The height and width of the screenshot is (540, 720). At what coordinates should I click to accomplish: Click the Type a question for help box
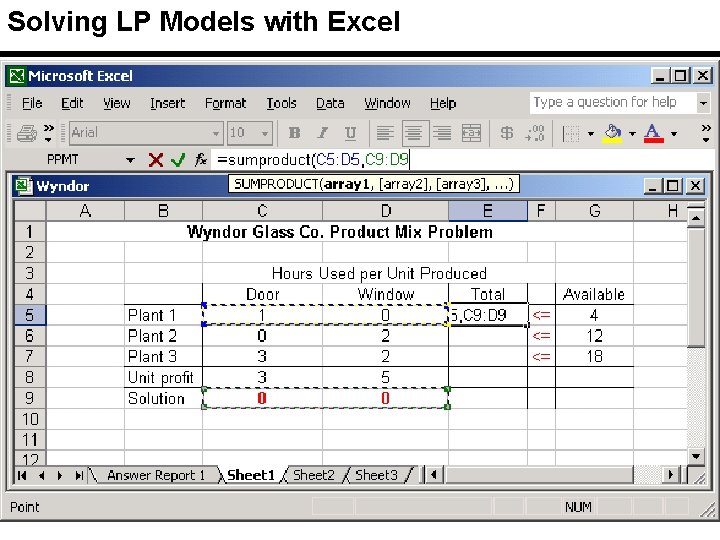[613, 102]
